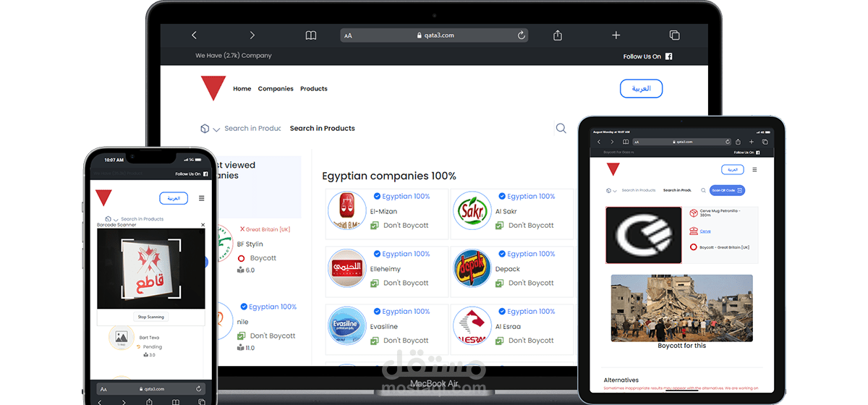Open the Al Esraa company logo
868x405 pixels.
pos(472,325)
